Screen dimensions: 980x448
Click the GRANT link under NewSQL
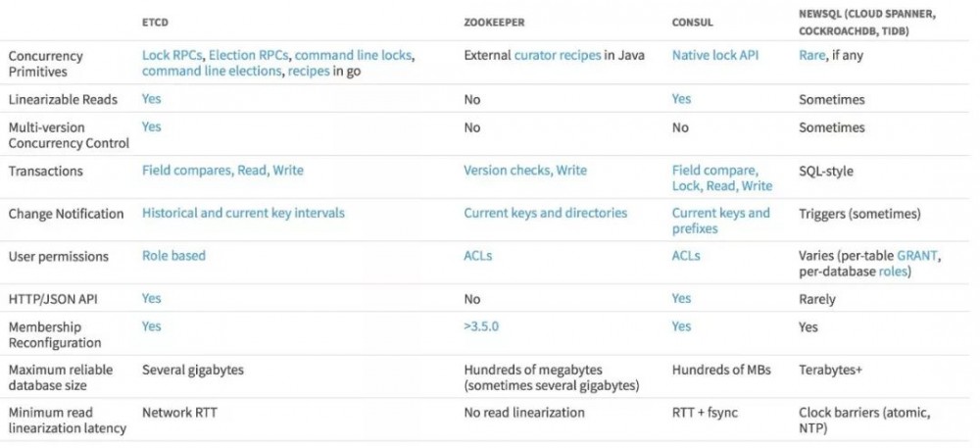coord(916,256)
